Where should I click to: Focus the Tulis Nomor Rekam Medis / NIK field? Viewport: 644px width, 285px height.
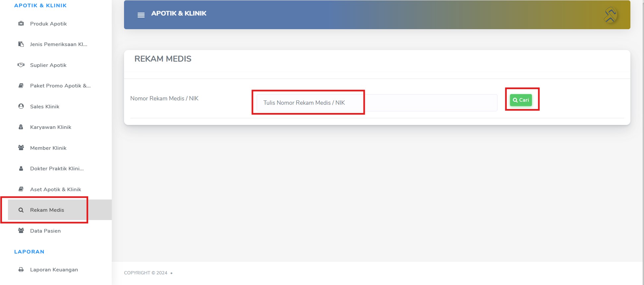377,103
